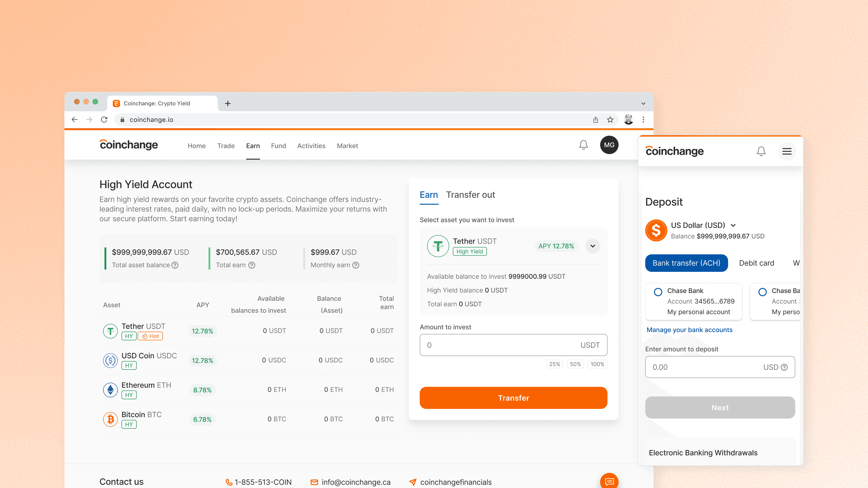Select the second Chase Bank account radio
The image size is (868, 488).
coord(762,292)
